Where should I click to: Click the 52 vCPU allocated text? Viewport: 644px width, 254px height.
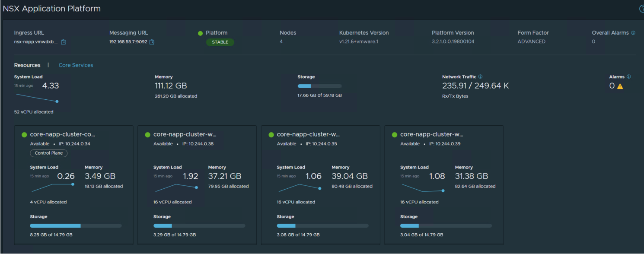coord(34,112)
